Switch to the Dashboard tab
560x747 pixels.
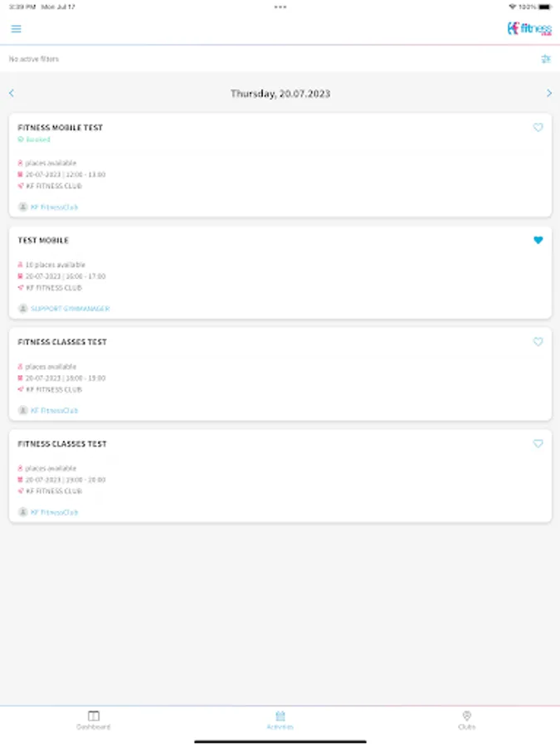(94, 720)
